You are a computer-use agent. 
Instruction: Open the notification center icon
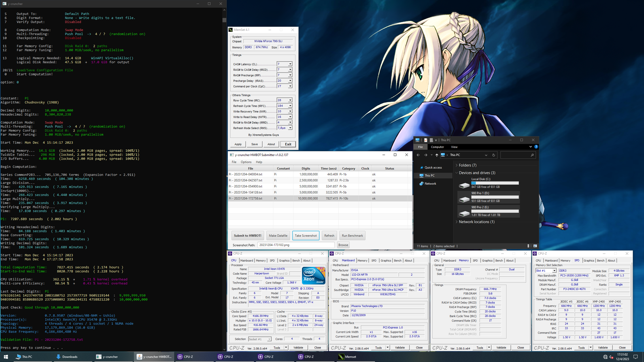pos(635,357)
